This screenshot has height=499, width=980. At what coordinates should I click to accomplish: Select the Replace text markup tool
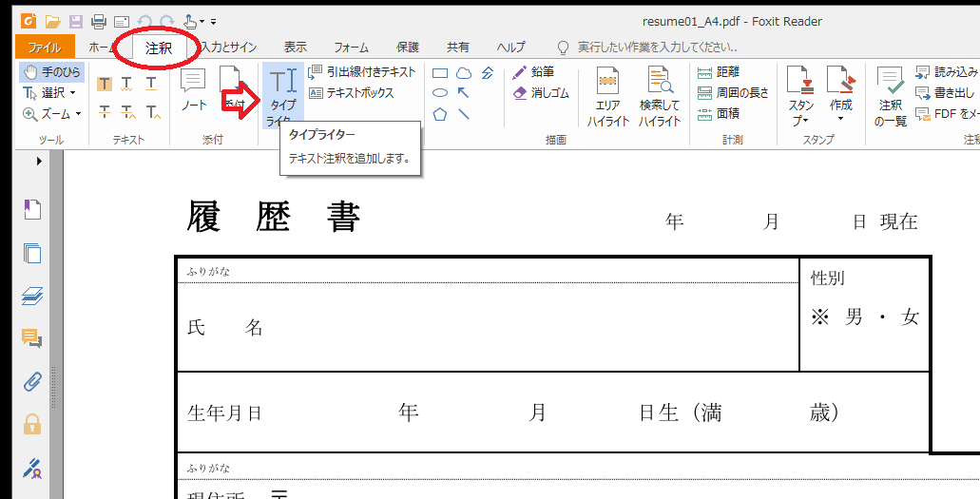[x=127, y=112]
